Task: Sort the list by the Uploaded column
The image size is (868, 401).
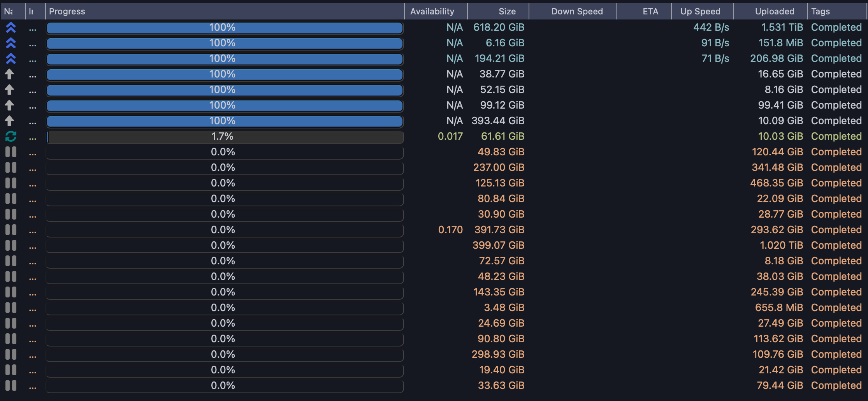Action: 775,11
